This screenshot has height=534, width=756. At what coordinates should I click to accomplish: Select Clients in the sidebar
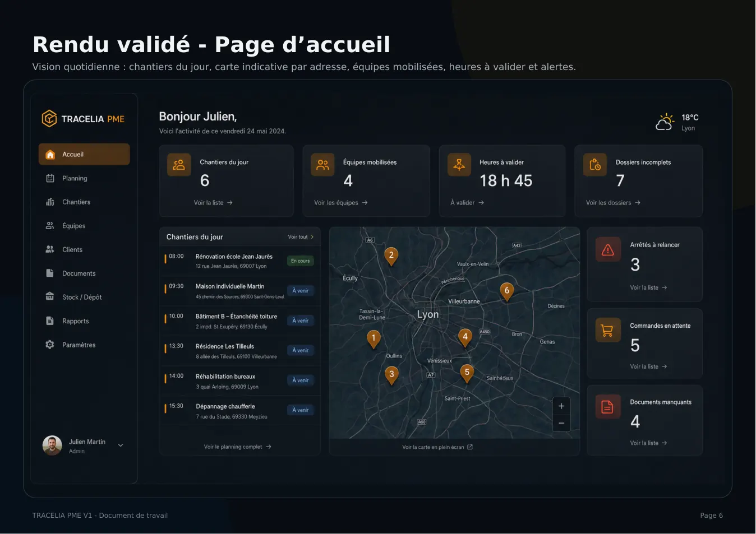84,249
